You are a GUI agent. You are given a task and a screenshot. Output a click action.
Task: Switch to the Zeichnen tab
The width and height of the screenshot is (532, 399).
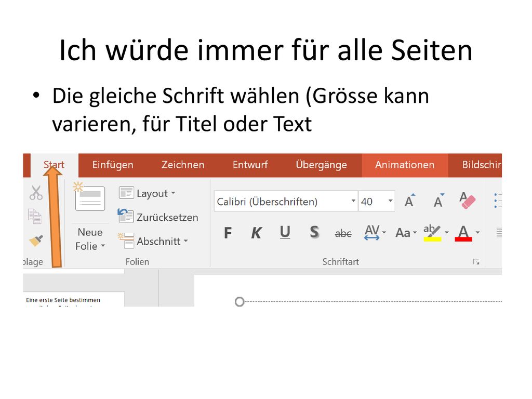click(x=183, y=165)
